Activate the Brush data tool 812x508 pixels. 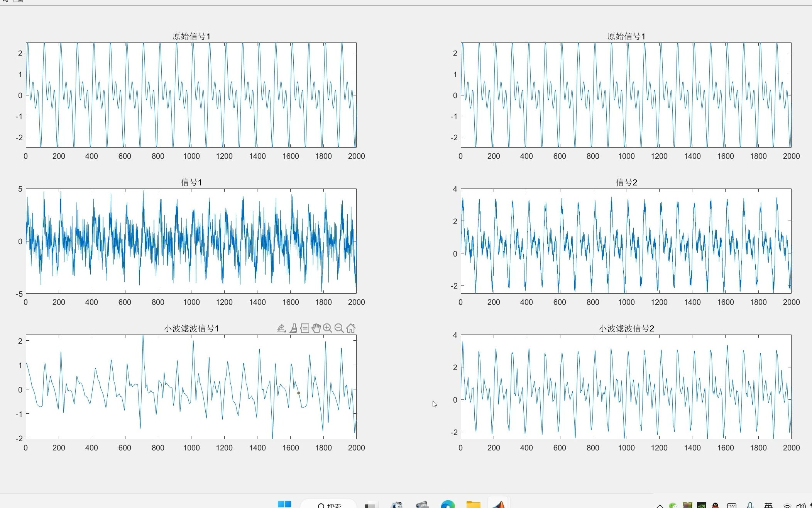tap(293, 328)
